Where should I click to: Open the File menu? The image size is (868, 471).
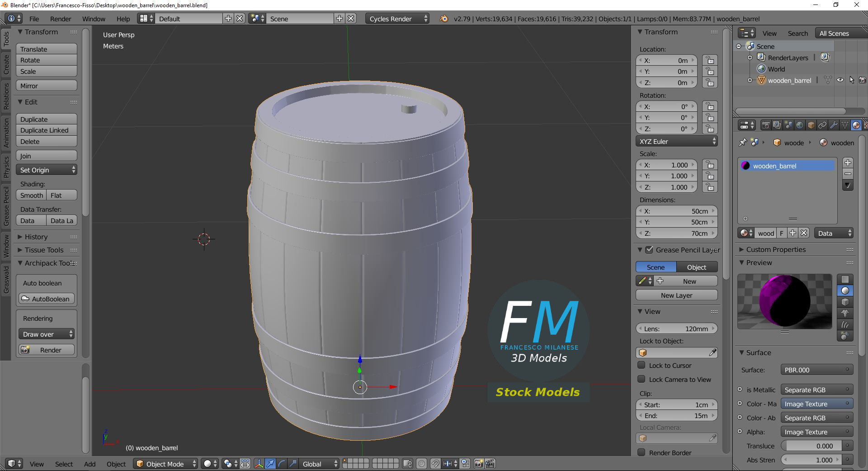point(34,19)
